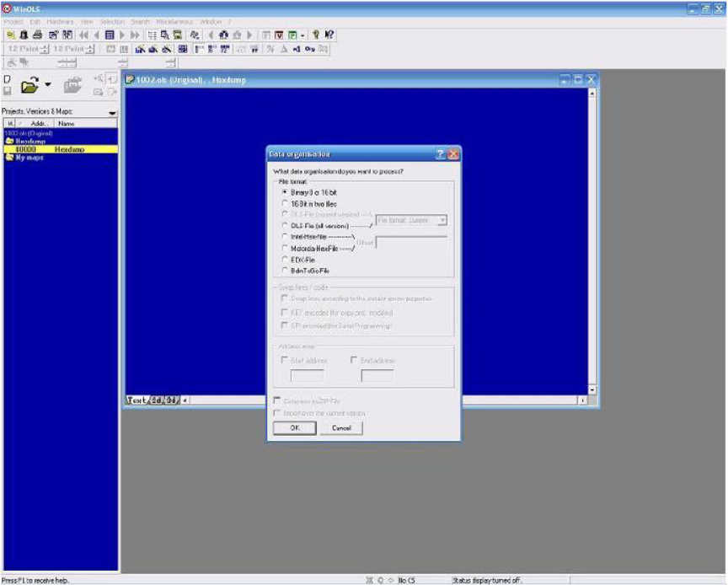728x585 pixels.
Task: Click the help question mark in dialog title
Action: tap(440, 154)
